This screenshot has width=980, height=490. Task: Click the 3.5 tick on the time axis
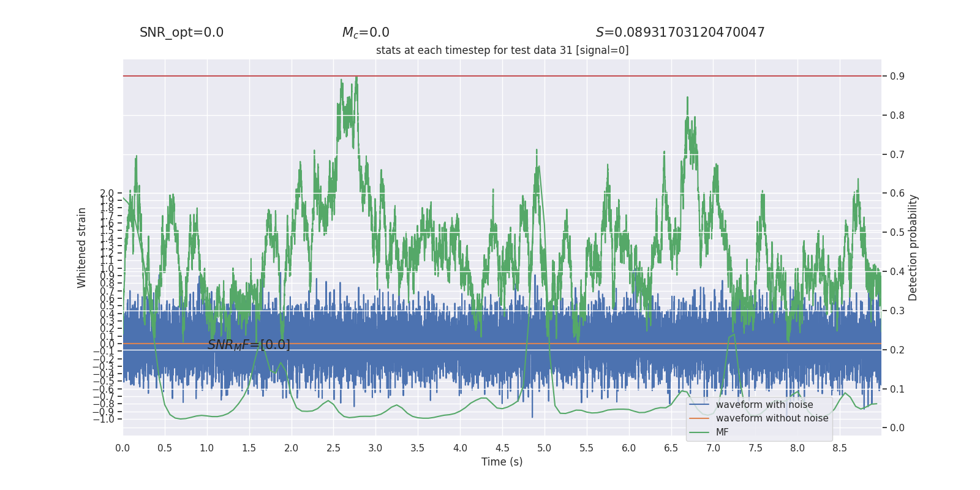[x=418, y=448]
